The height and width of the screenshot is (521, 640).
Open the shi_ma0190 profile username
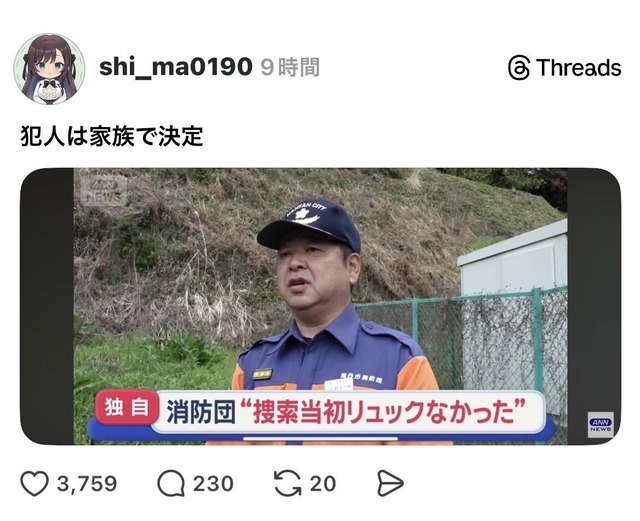tap(176, 67)
